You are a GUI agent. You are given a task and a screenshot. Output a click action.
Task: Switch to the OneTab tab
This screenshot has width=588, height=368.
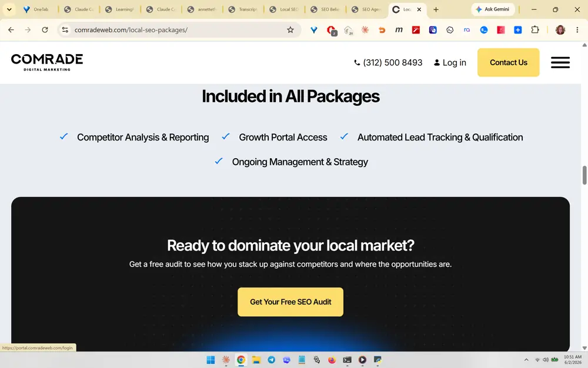tap(36, 9)
